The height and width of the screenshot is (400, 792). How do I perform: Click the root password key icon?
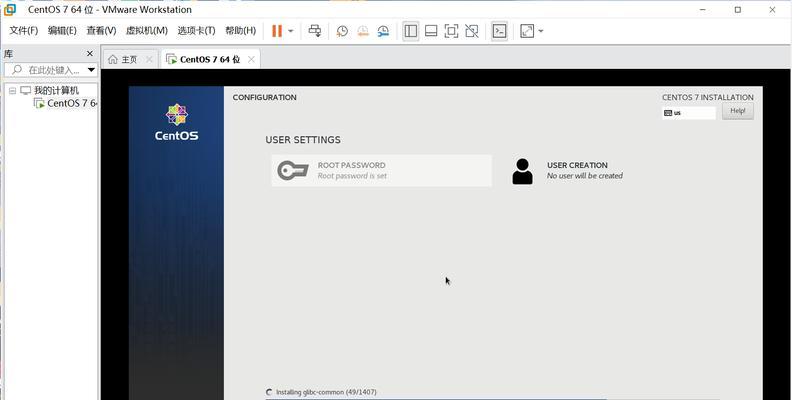click(x=293, y=171)
